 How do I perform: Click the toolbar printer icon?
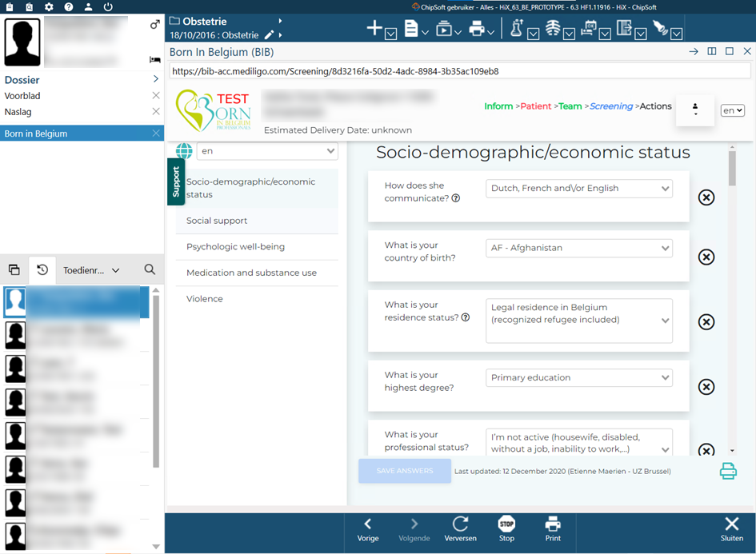[476, 29]
